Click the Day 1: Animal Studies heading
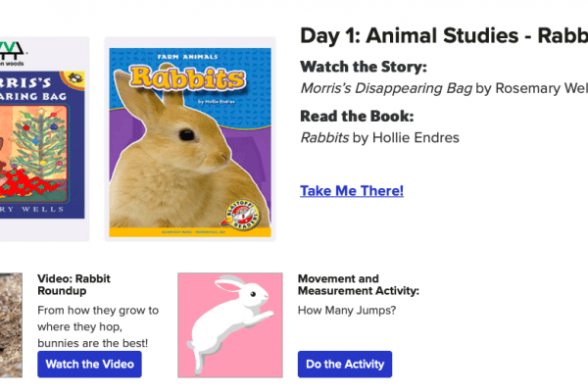Image resolution: width=588 pixels, height=392 pixels. click(x=443, y=36)
